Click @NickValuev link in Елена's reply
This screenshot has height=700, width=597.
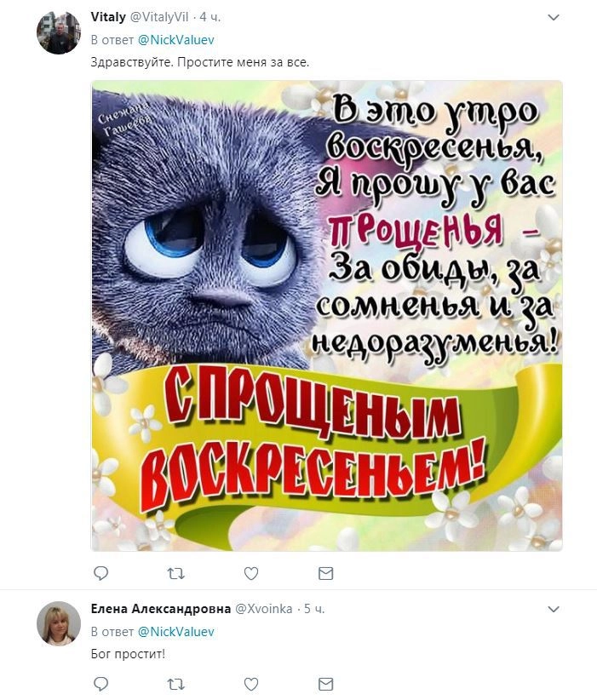click(x=176, y=632)
